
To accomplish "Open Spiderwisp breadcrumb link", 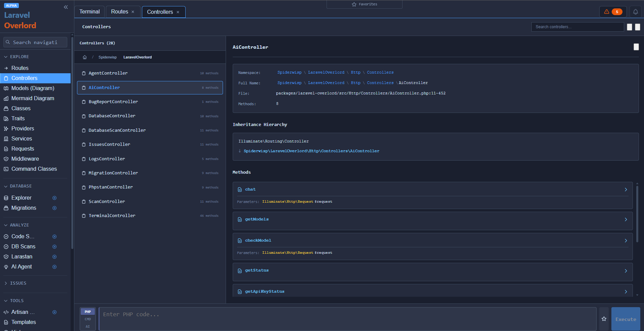I will click(x=108, y=57).
